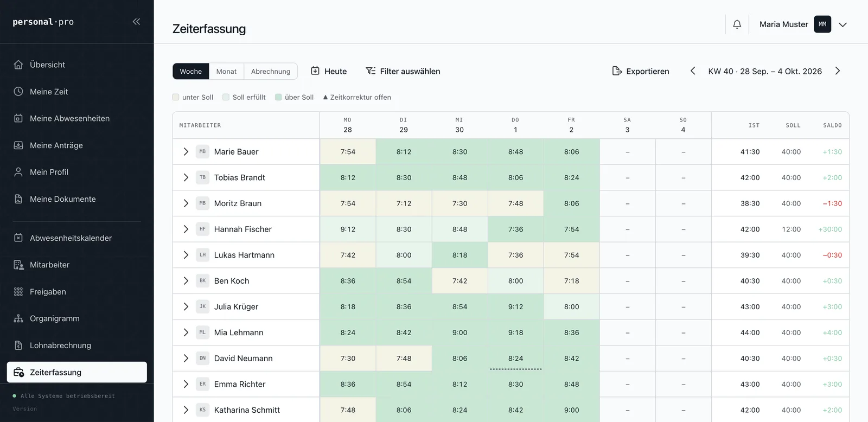This screenshot has height=422, width=868.
Task: Click the Mitarbeiter building icon
Action: click(18, 265)
